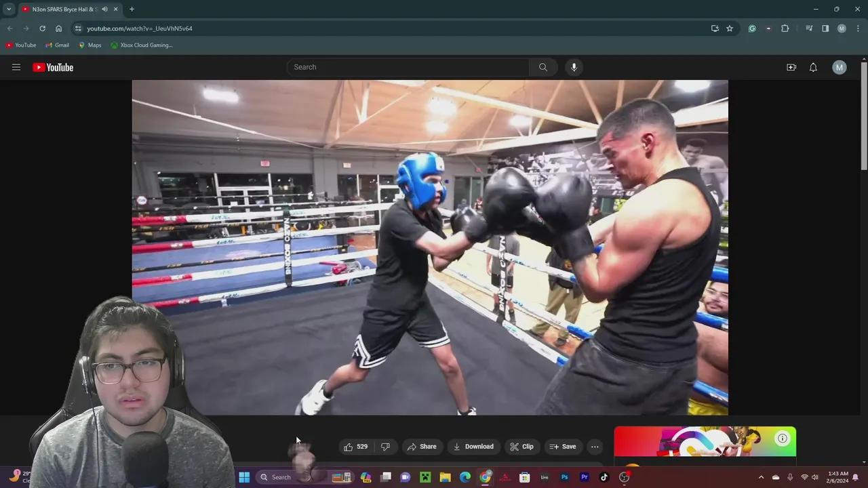Bookmark this page using the star icon
868x488 pixels.
coord(729,28)
